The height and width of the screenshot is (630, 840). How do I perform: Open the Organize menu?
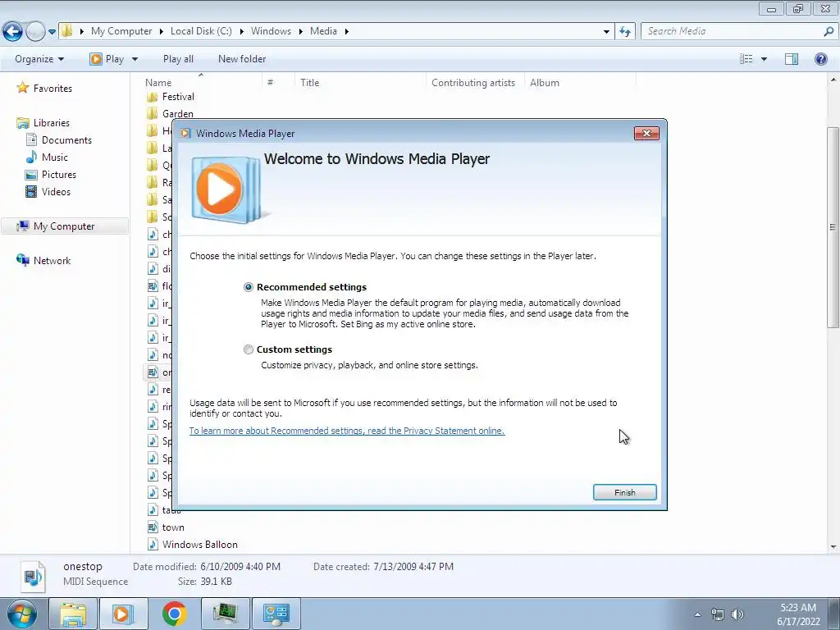[39, 59]
